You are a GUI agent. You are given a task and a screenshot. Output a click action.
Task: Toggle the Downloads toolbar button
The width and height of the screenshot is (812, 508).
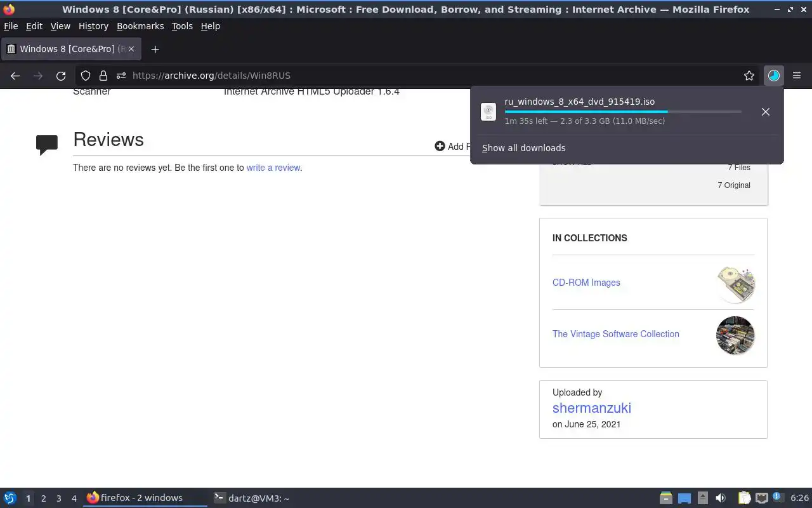pyautogui.click(x=773, y=76)
